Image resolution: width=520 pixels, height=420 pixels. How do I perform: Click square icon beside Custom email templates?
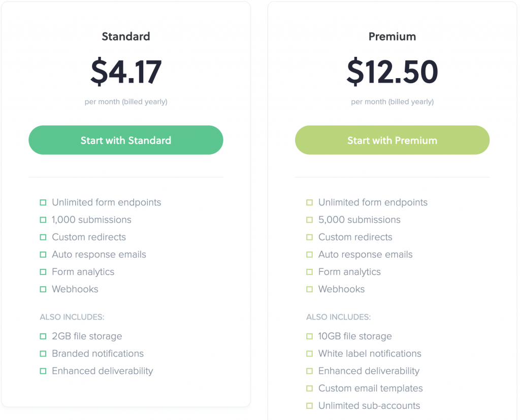click(x=309, y=388)
